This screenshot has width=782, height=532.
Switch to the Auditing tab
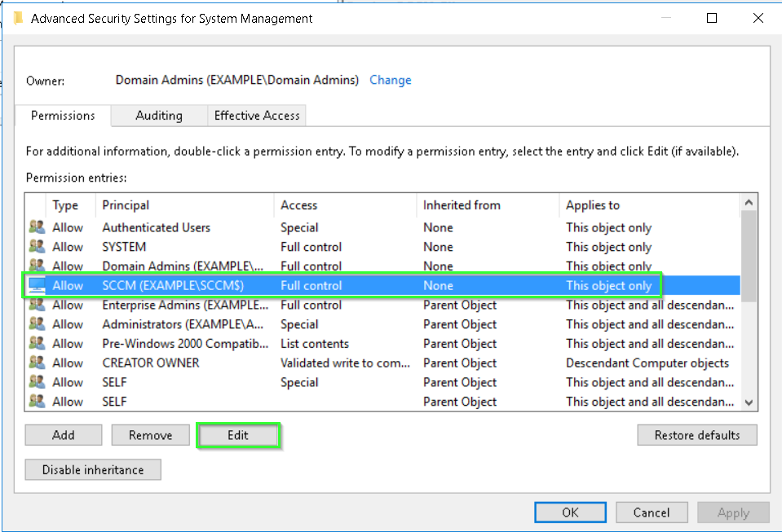pos(159,116)
